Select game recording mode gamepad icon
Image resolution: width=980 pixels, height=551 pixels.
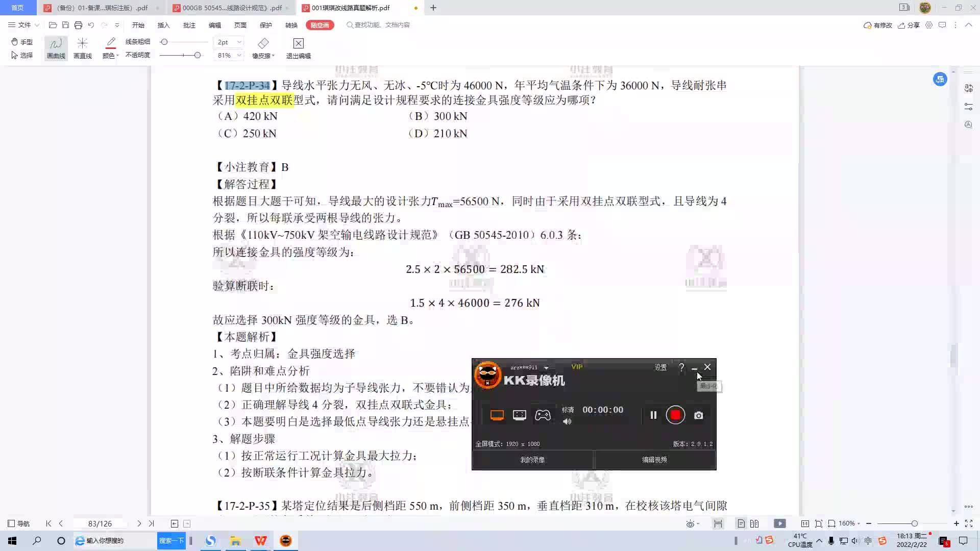543,415
